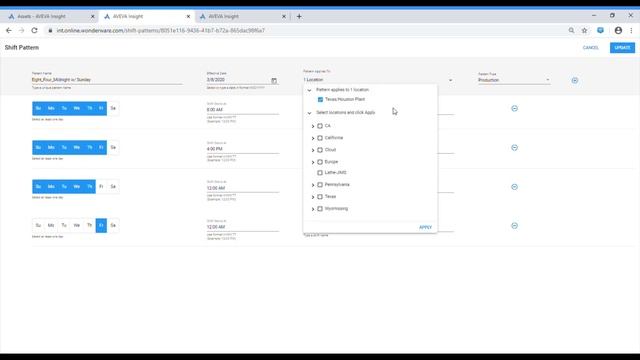Expand the Pennsylvania tree node
The width and height of the screenshot is (640, 360).
click(313, 185)
